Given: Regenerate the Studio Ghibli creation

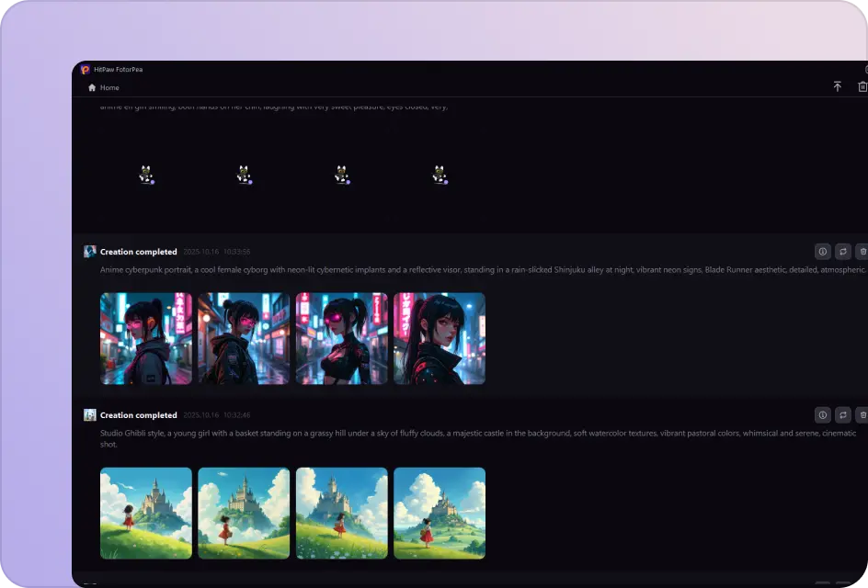Looking at the screenshot, I should [x=842, y=415].
